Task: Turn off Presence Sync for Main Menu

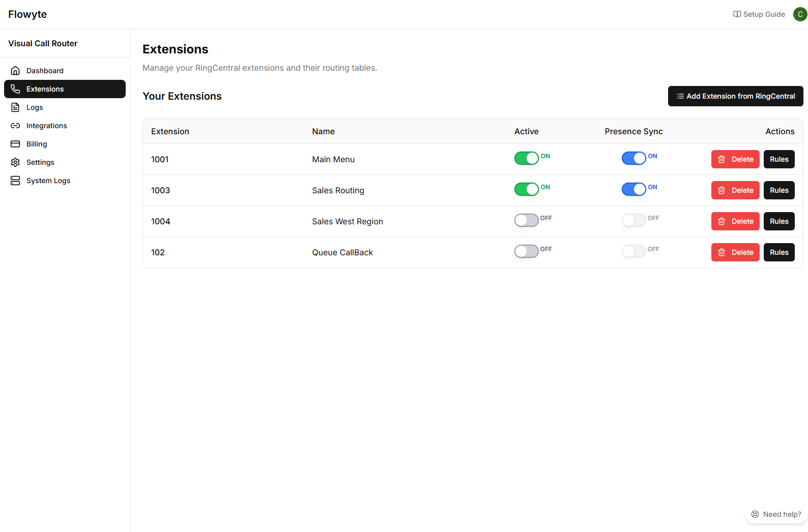Action: [633, 158]
